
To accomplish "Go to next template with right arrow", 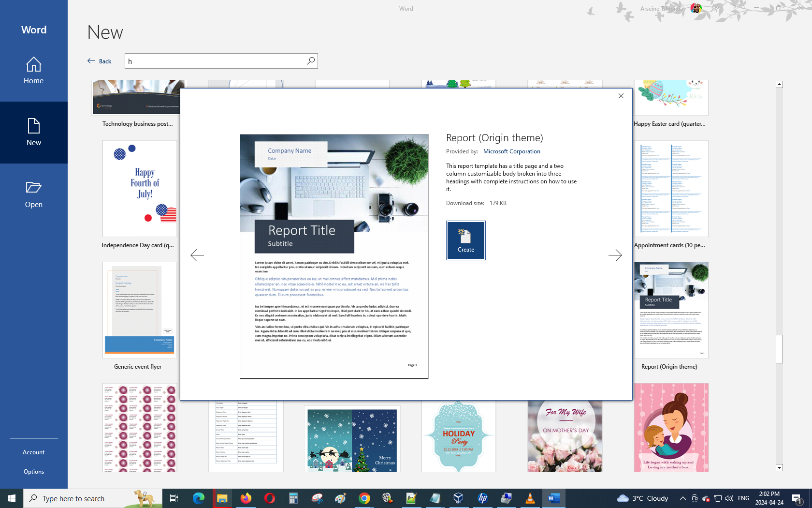I will click(615, 255).
